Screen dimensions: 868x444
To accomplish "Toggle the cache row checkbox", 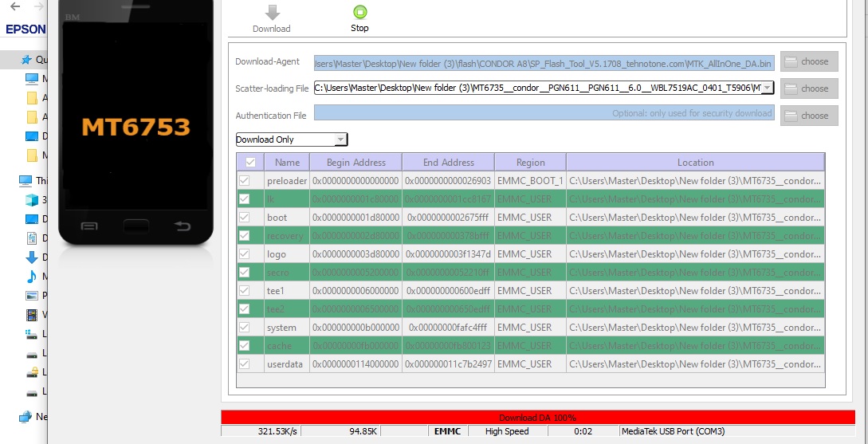I will click(244, 345).
